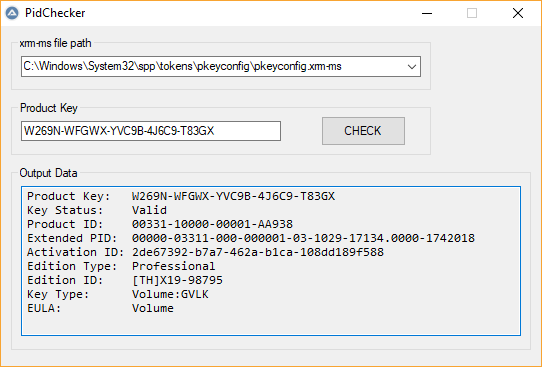Click Edition ID value [TH]X19-98795
The height and width of the screenshot is (367, 542).
point(177,280)
